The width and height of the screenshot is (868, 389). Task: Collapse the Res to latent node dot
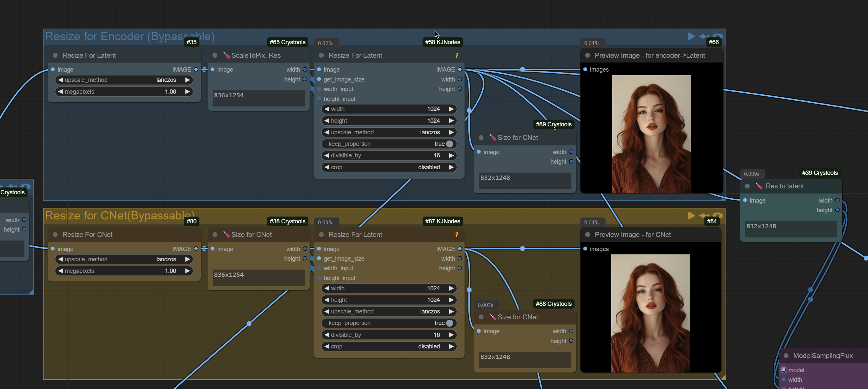coord(747,186)
